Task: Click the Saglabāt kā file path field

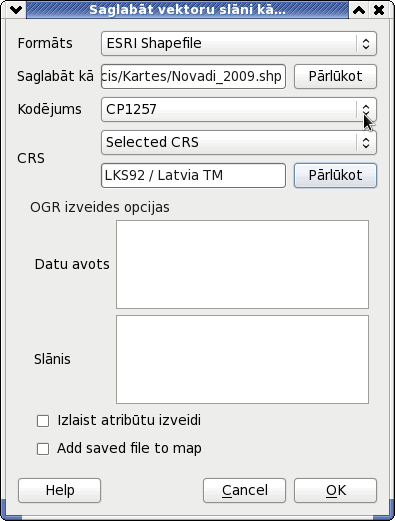Action: [x=193, y=76]
